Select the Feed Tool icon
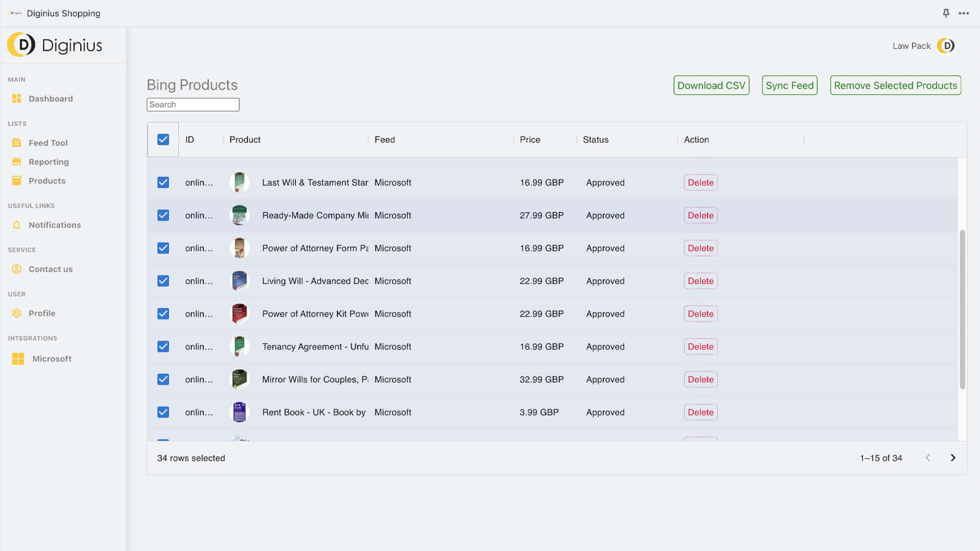The height and width of the screenshot is (551, 980). click(x=17, y=142)
